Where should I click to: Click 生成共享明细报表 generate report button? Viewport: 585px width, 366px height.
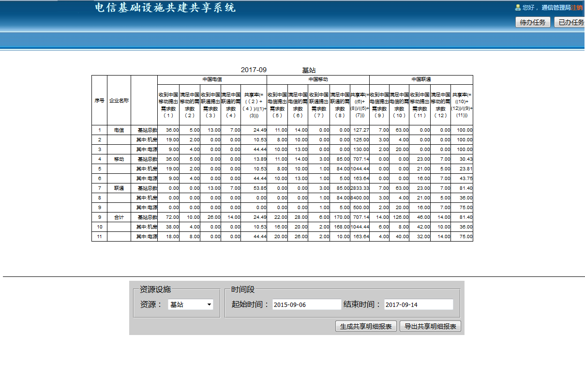pyautogui.click(x=366, y=326)
